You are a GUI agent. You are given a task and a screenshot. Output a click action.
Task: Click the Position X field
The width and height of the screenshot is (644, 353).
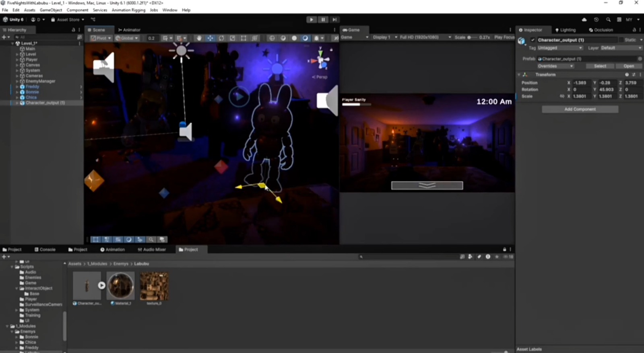pyautogui.click(x=581, y=82)
